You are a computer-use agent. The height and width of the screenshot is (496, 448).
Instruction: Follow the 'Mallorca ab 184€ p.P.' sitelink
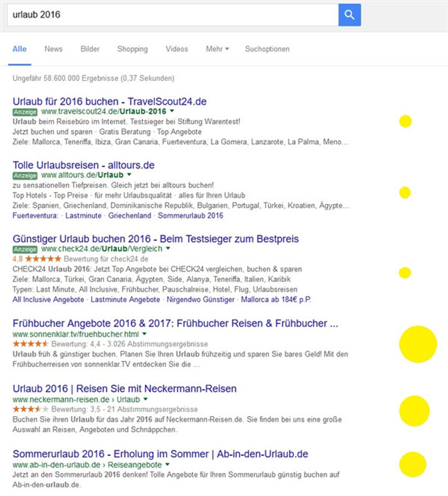(x=276, y=300)
